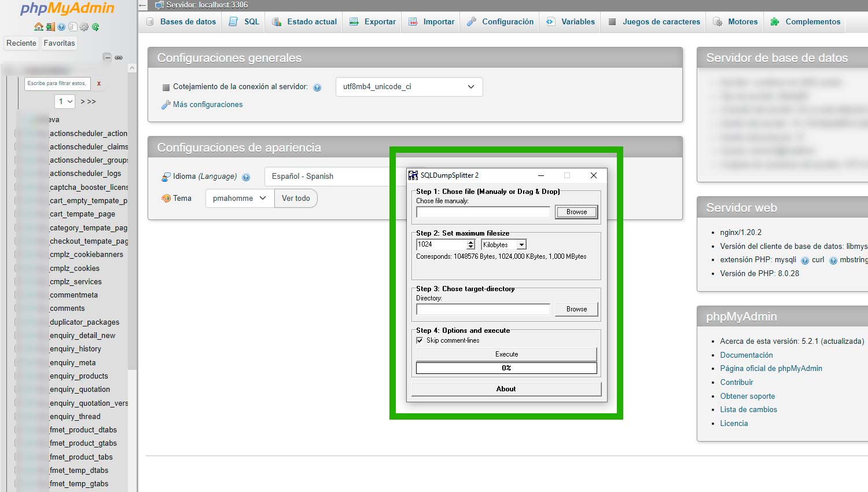Open the Favoritas tables button
The image size is (868, 492).
pos(59,43)
